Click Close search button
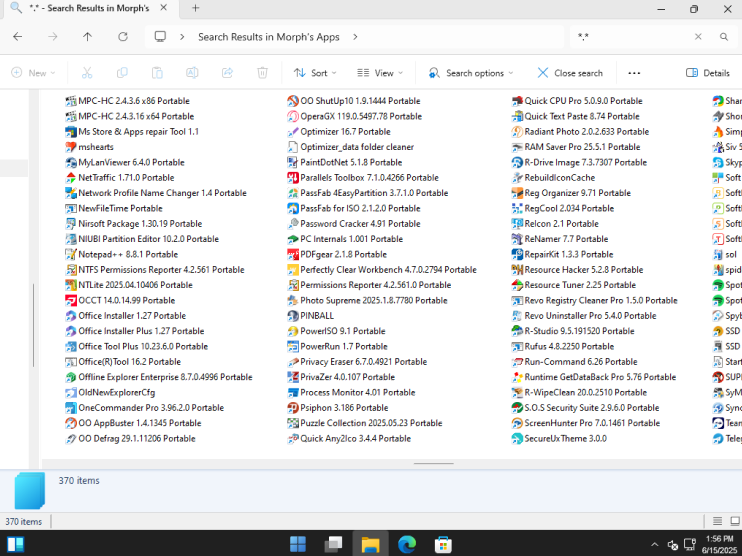The height and width of the screenshot is (556, 742). pyautogui.click(x=570, y=73)
